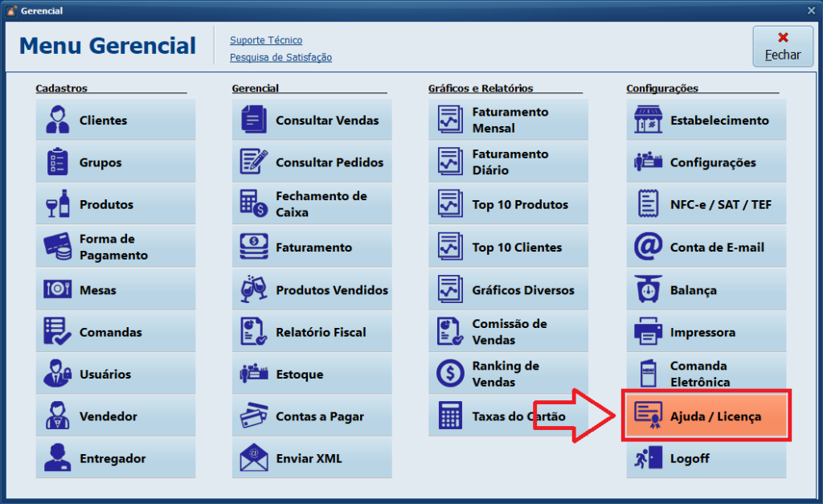This screenshot has width=823, height=504.
Task: Open the Mesas plate icon
Action: (x=58, y=290)
